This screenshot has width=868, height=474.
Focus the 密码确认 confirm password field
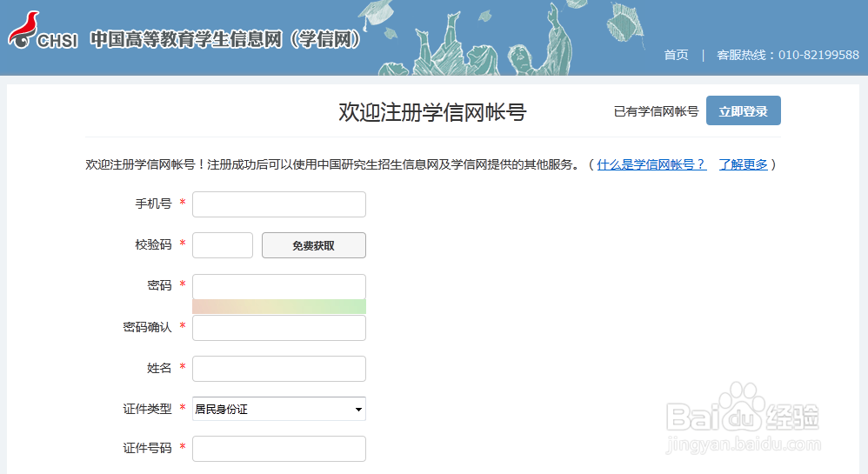coord(279,328)
